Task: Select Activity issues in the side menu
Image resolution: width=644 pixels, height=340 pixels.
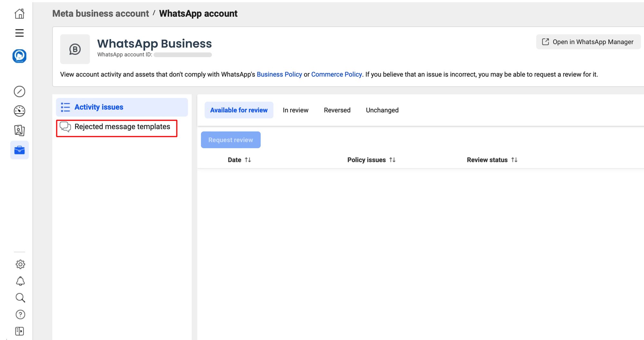Action: [x=122, y=107]
